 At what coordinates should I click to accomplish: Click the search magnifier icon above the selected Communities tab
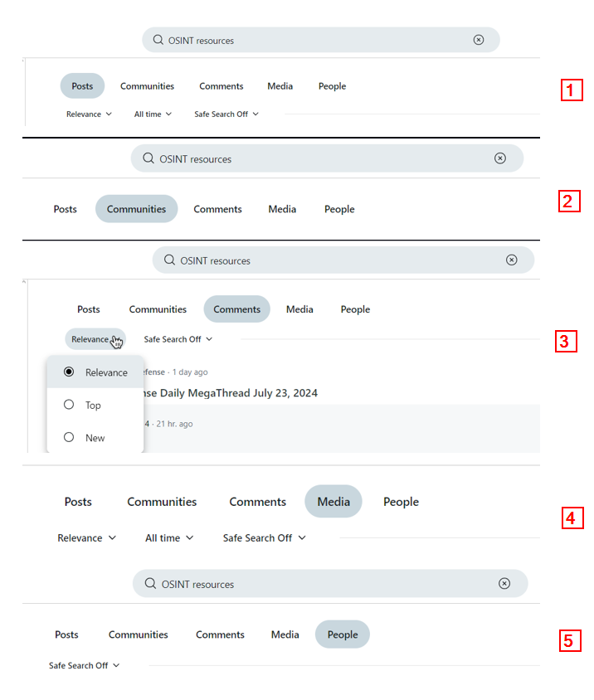(148, 158)
